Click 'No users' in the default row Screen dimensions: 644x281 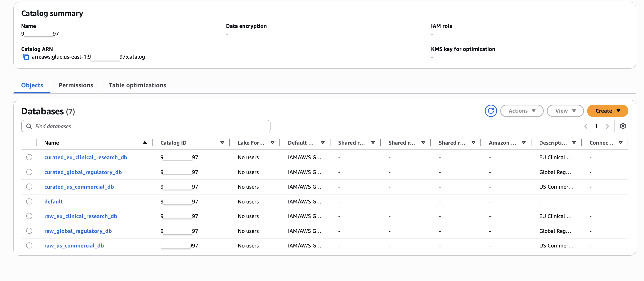coord(248,202)
